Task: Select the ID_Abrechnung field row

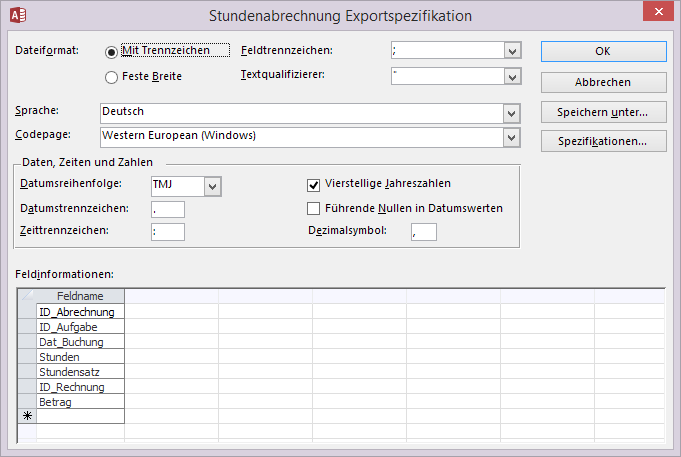Action: click(x=80, y=312)
